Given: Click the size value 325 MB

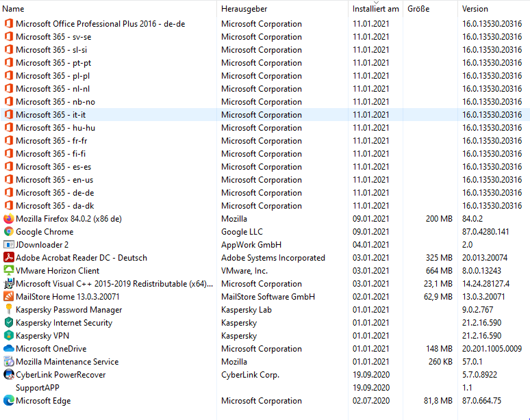Looking at the screenshot, I should [x=439, y=258].
